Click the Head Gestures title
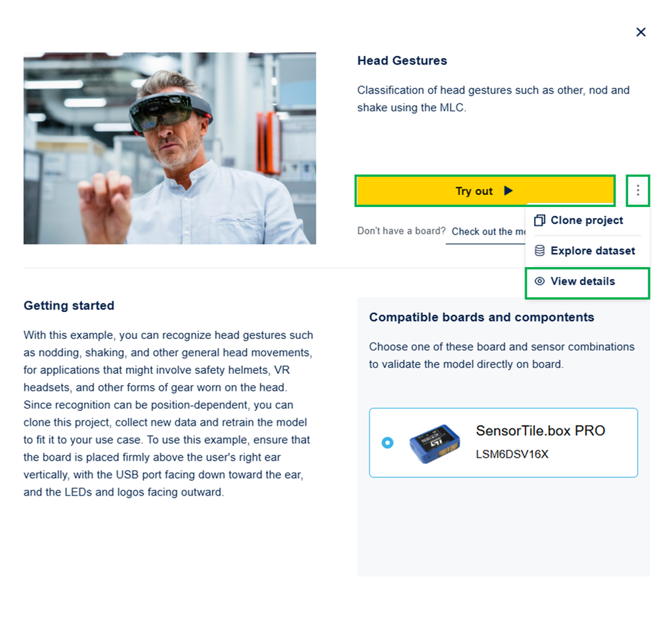This screenshot has width=672, height=618. coord(402,61)
